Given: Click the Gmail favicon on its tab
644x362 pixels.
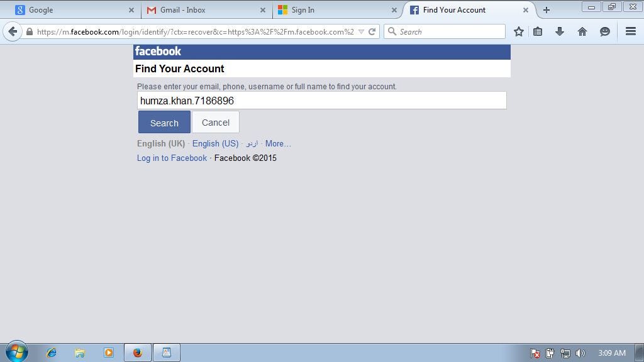Looking at the screenshot, I should coord(152,10).
